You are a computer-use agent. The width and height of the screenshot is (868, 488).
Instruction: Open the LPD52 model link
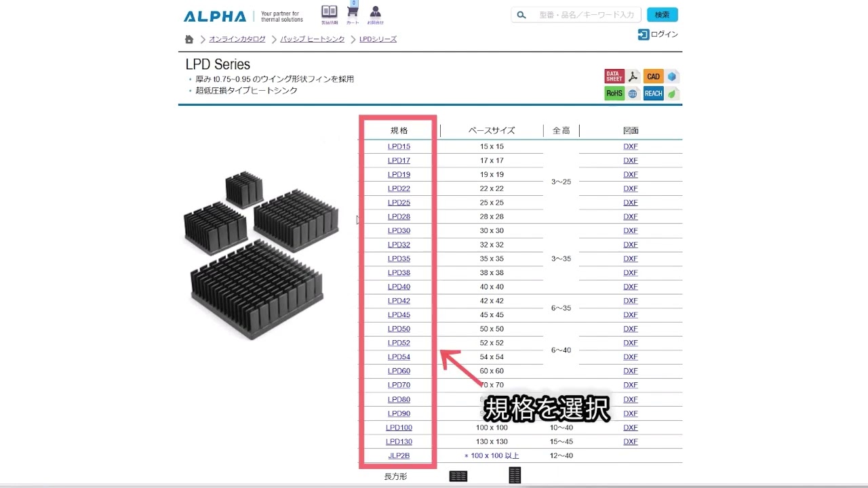tap(399, 343)
